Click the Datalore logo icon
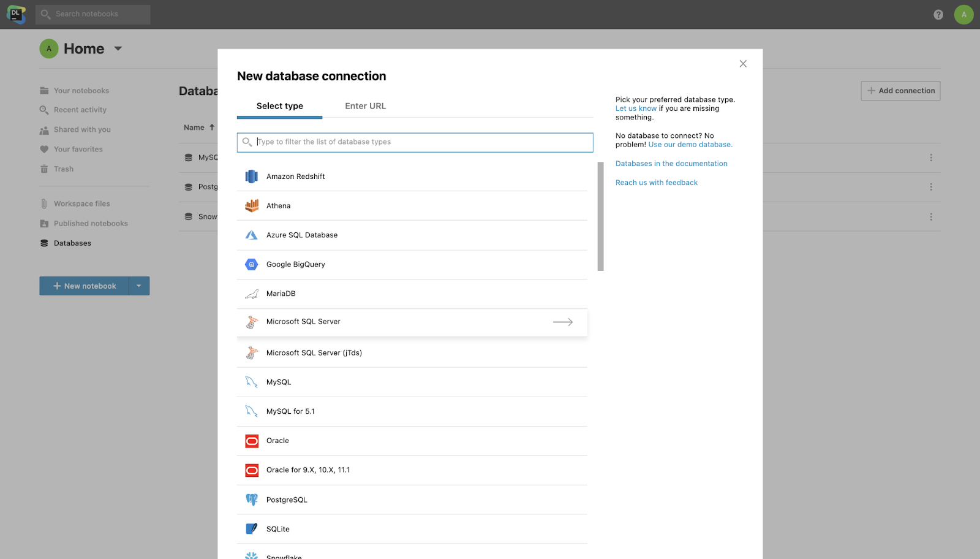Image resolution: width=980 pixels, height=559 pixels. tap(16, 14)
